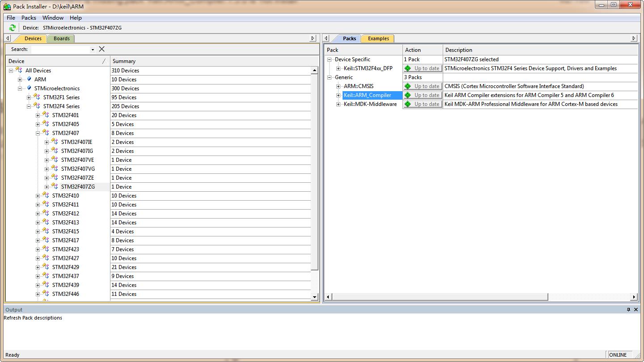Open the Help menu

(76, 17)
